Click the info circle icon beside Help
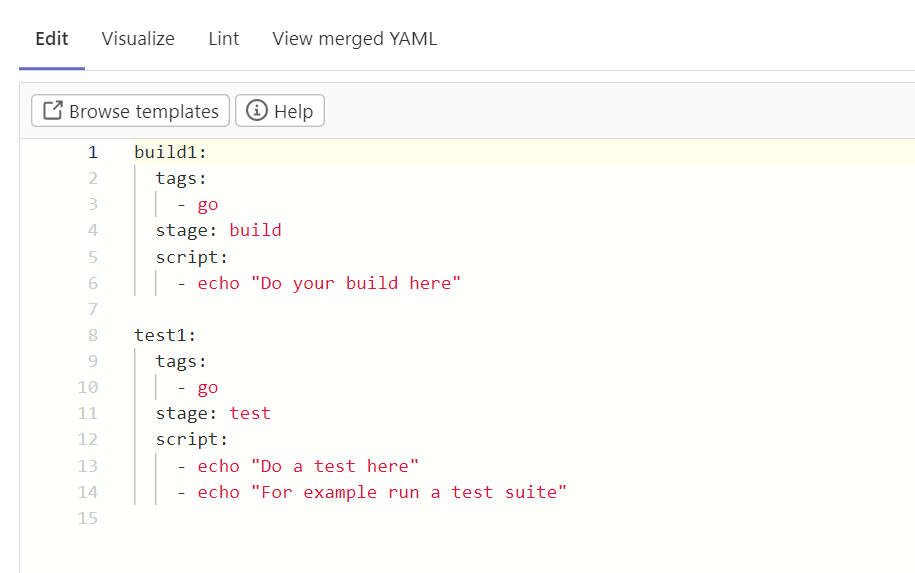 click(257, 110)
